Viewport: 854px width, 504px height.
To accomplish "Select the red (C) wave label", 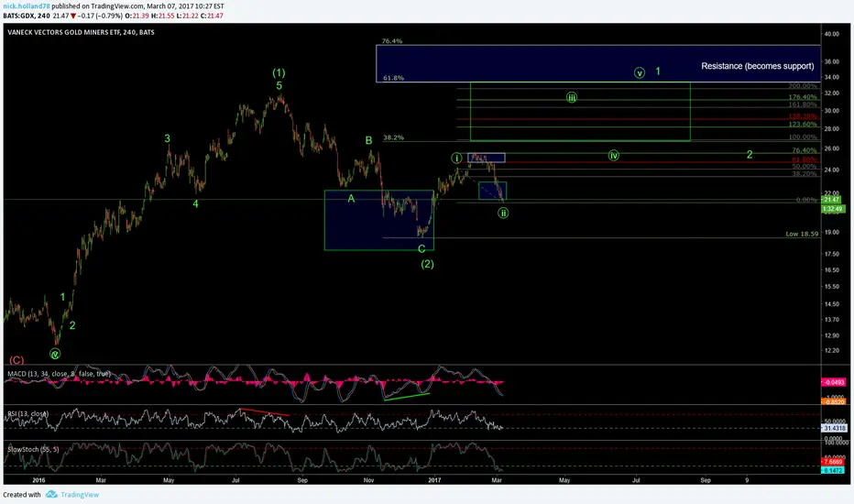I will click(x=16, y=360).
